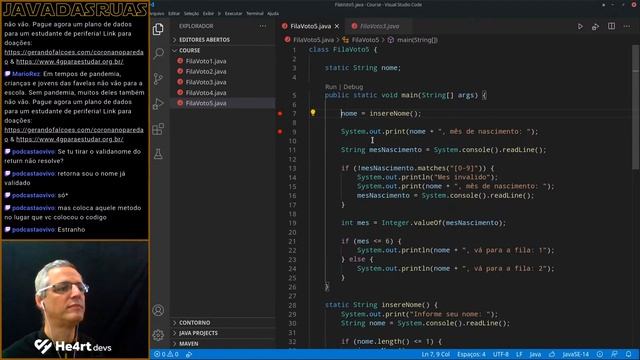Open the Seleção menu

tap(191, 13)
